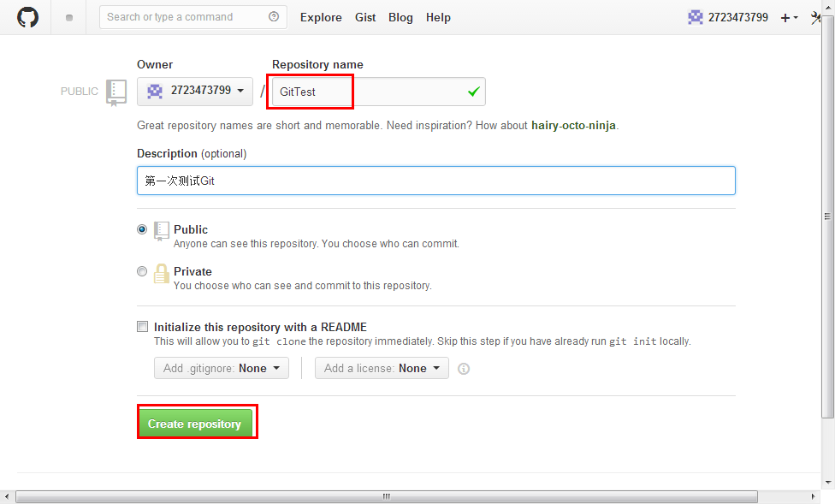Image resolution: width=835 pixels, height=504 pixels.
Task: Expand the Add a license dropdown
Action: [382, 368]
